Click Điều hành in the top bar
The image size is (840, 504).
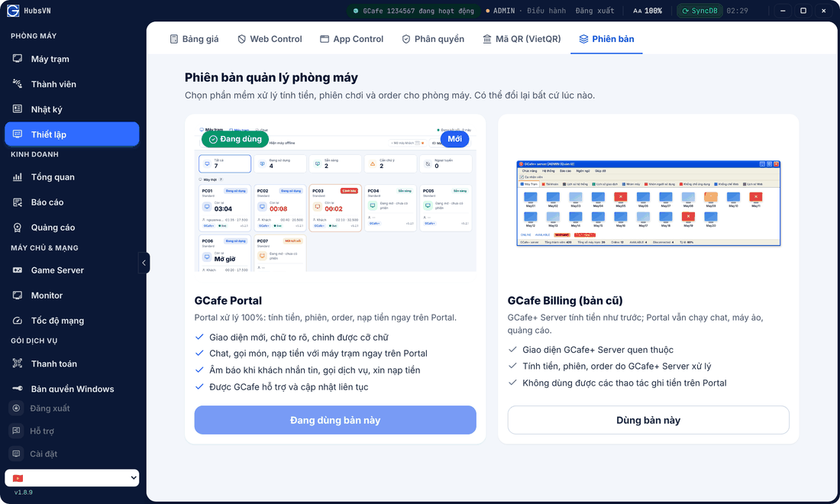coord(547,11)
